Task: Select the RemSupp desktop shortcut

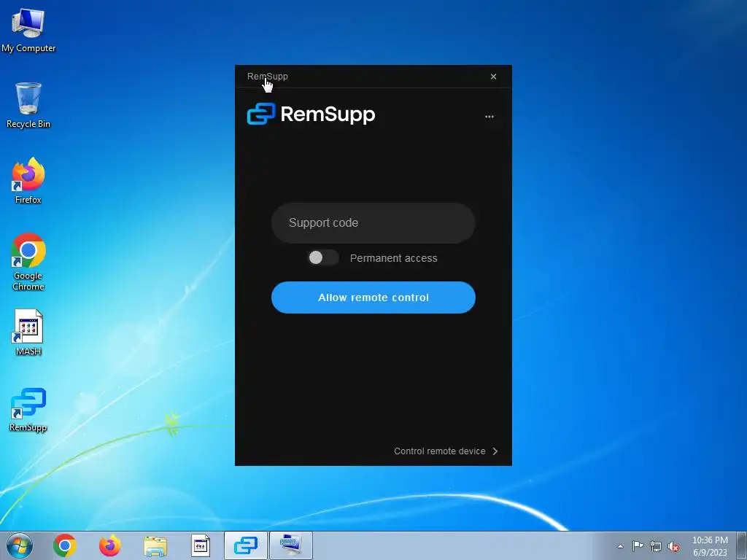Action: [x=28, y=410]
